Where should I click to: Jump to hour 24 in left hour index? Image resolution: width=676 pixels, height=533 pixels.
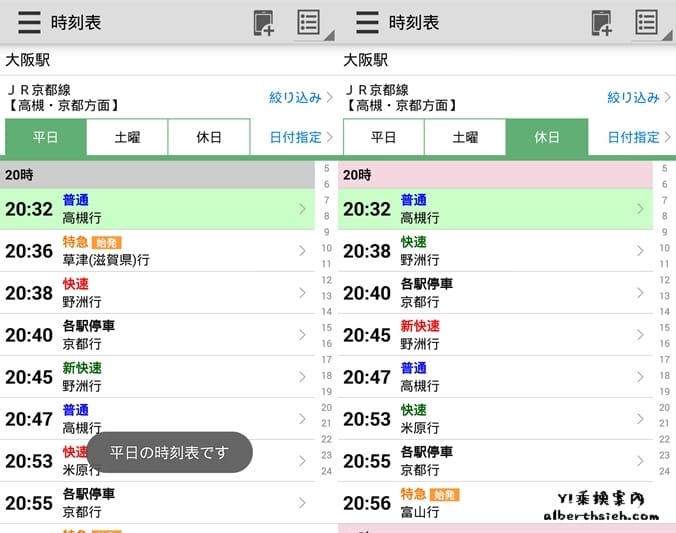(326, 471)
